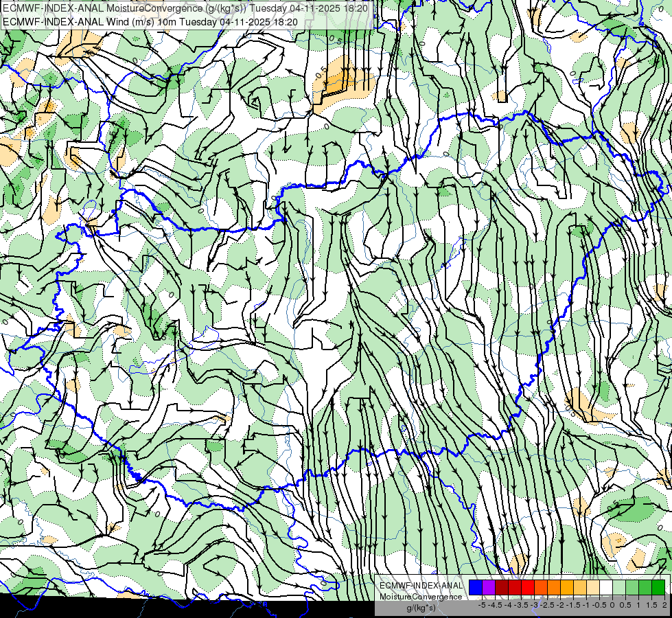Click the legend tick label '-2.5'
672x618 pixels.
tap(548, 605)
